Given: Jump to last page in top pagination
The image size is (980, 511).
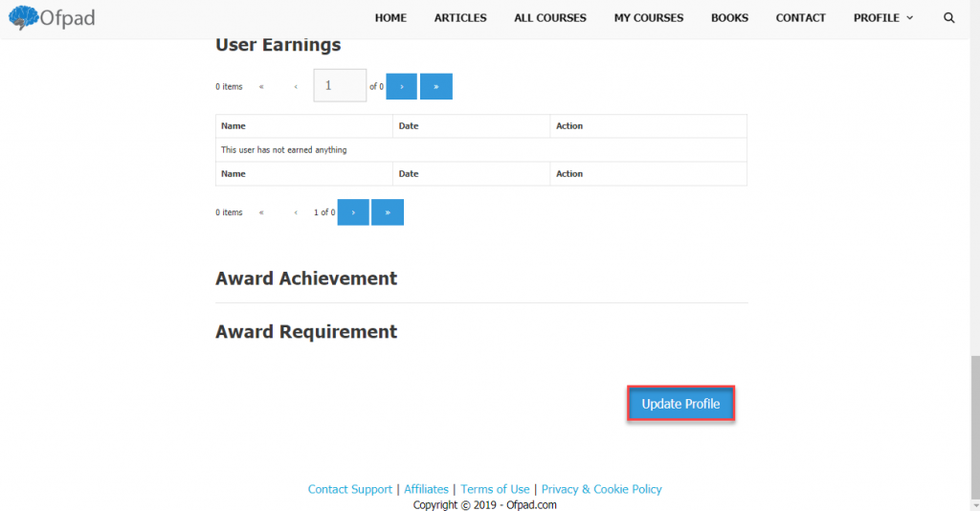Looking at the screenshot, I should [x=436, y=87].
